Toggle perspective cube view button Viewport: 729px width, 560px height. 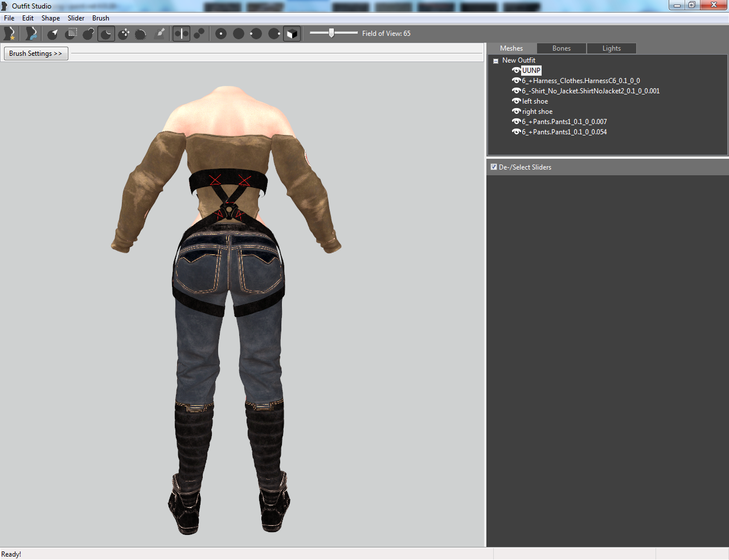[292, 34]
